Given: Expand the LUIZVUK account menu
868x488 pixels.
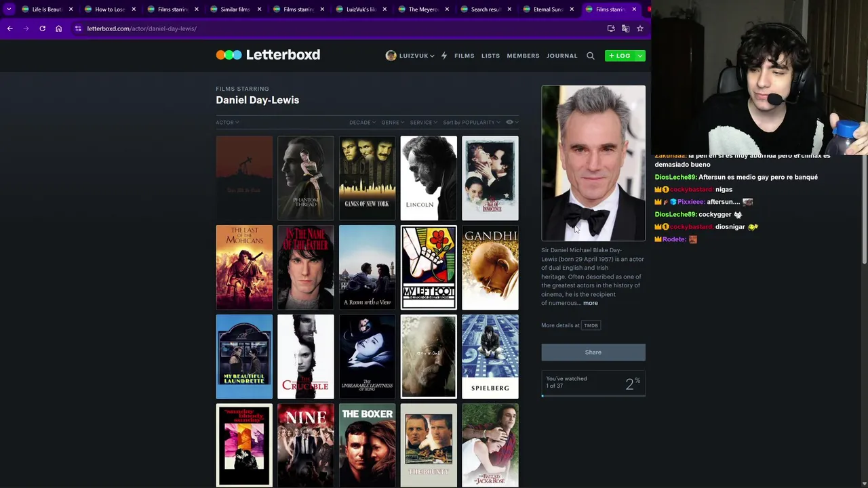Looking at the screenshot, I should [x=416, y=56].
